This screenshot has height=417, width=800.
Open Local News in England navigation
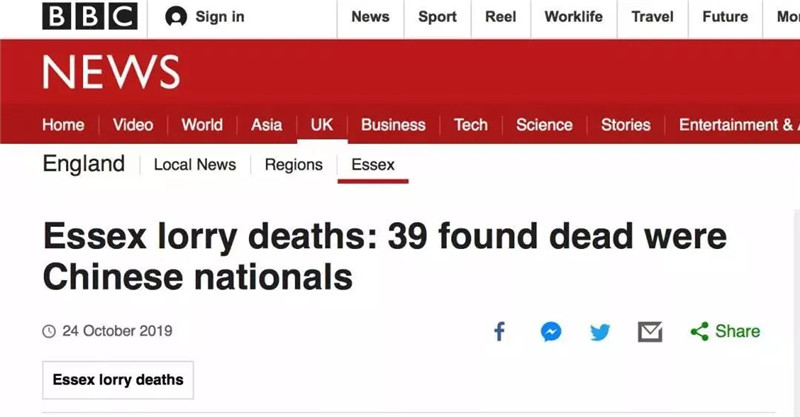click(x=195, y=165)
